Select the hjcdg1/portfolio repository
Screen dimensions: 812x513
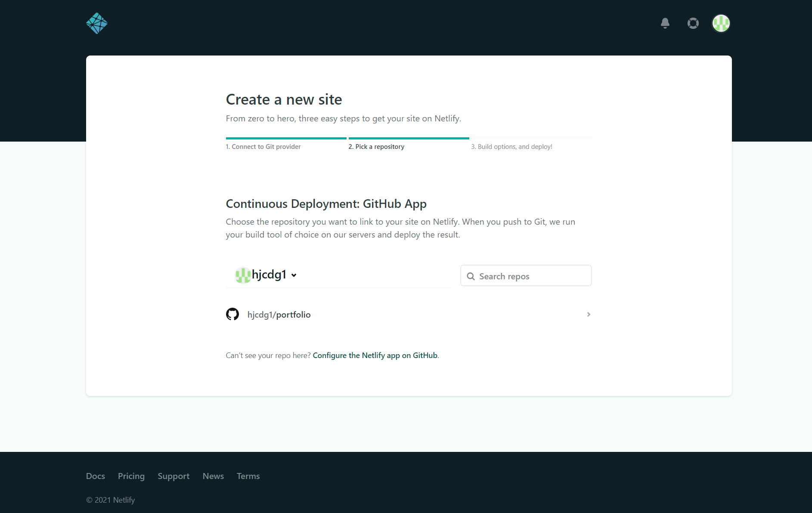[x=409, y=315]
